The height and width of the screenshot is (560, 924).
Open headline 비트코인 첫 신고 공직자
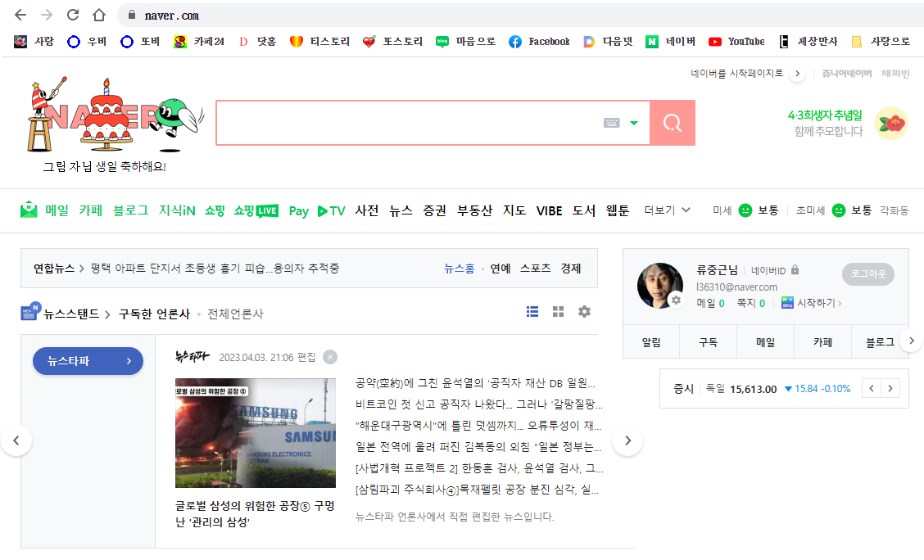(x=478, y=404)
